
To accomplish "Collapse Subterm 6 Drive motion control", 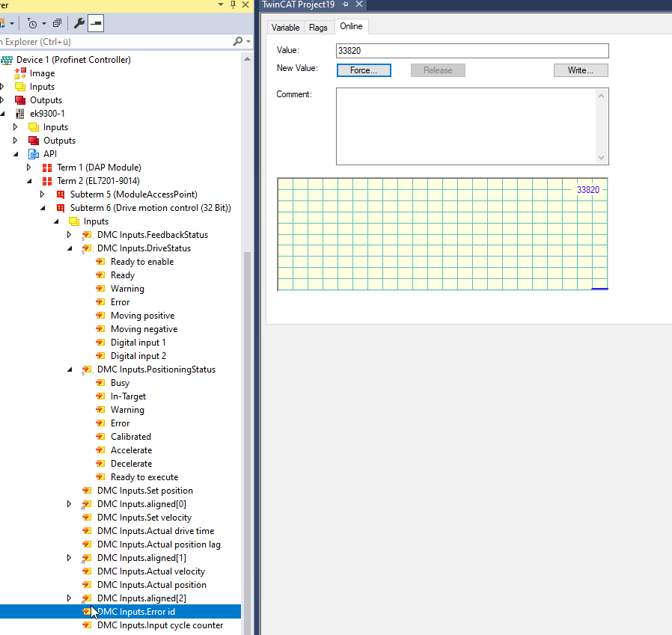I will tap(43, 208).
